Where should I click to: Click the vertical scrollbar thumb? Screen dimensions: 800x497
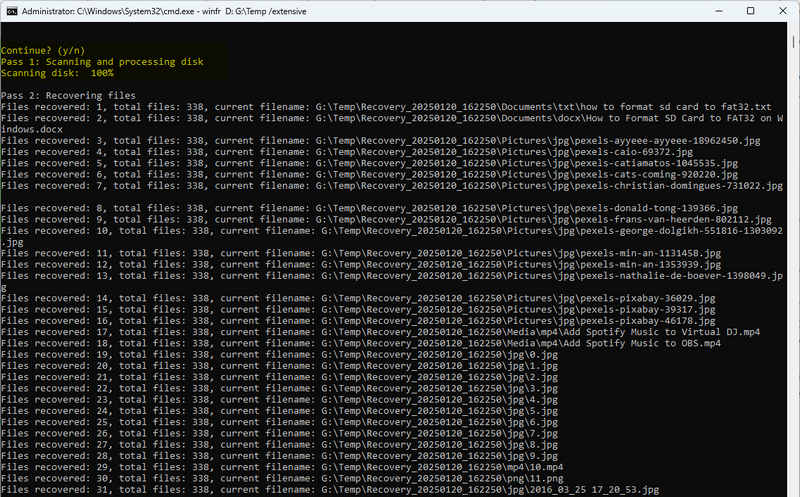point(793,41)
